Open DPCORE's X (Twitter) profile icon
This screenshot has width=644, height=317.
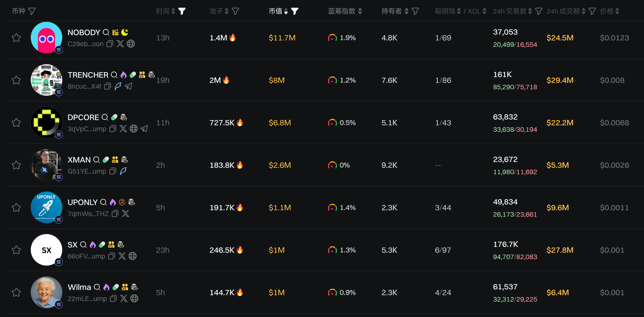point(123,129)
